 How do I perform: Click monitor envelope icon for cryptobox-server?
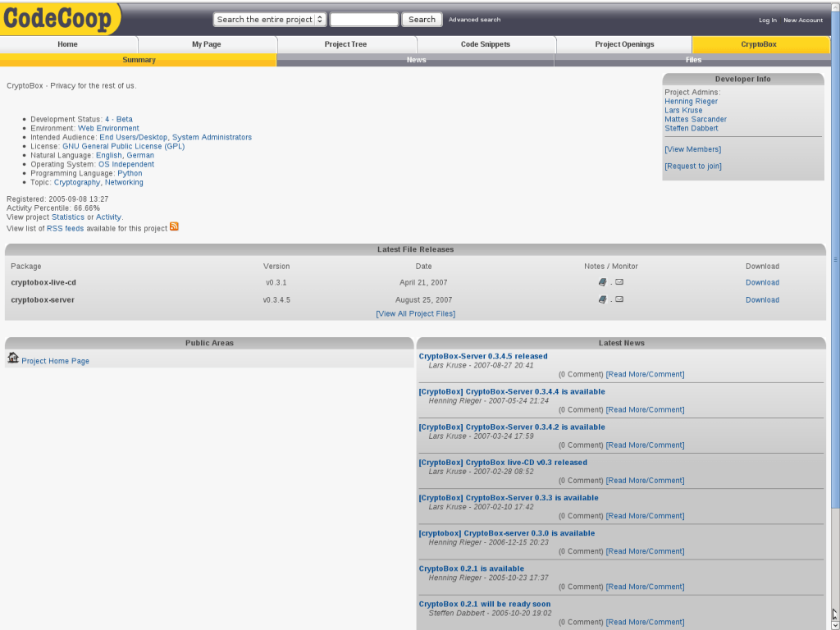pos(619,299)
